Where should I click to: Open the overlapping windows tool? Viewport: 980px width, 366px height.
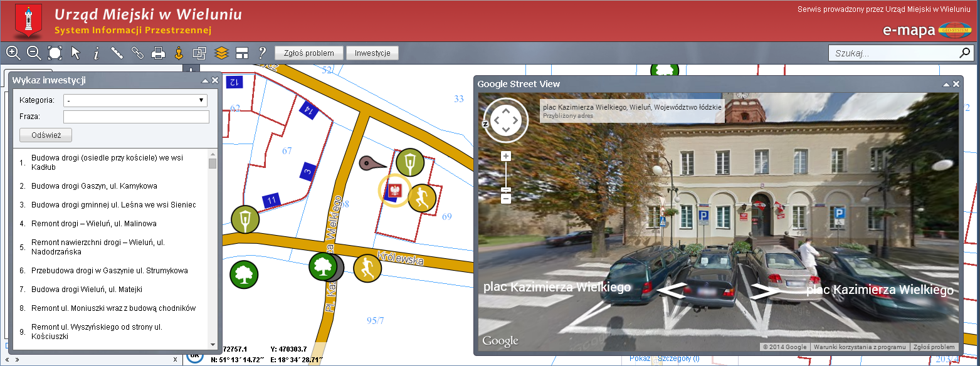[199, 53]
